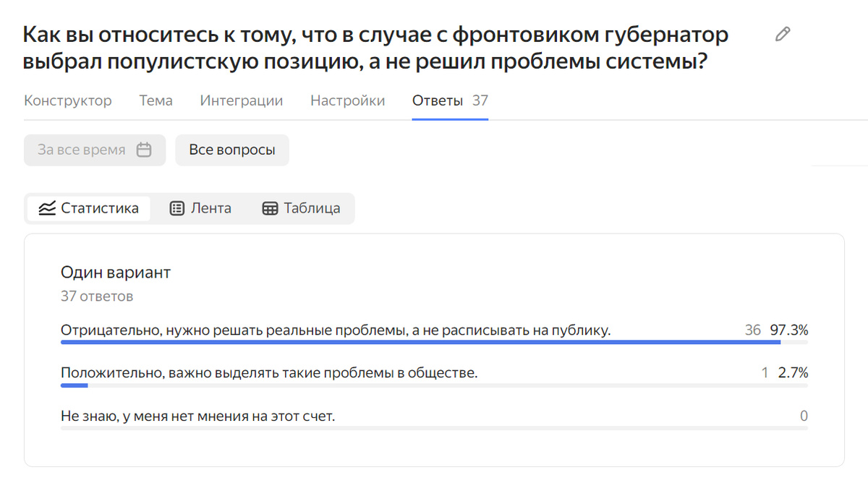The height and width of the screenshot is (483, 868).
Task: Open the Конструктор tab
Action: coord(67,101)
